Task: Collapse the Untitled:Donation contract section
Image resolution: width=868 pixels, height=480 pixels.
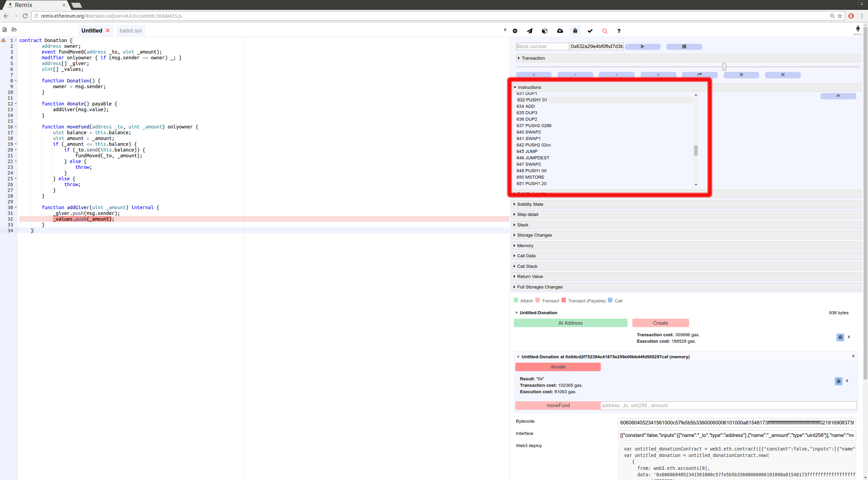Action: [516, 313]
